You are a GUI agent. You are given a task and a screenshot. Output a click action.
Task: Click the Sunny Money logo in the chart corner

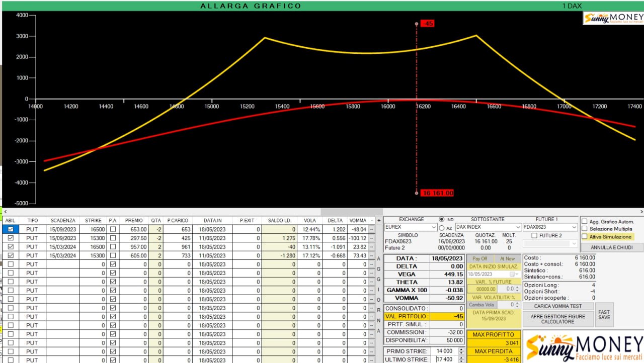point(613,19)
